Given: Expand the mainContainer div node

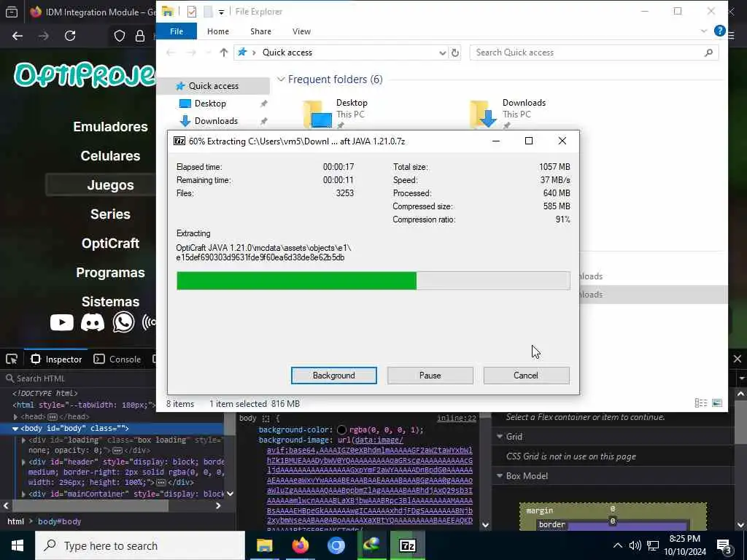Looking at the screenshot, I should (x=23, y=494).
